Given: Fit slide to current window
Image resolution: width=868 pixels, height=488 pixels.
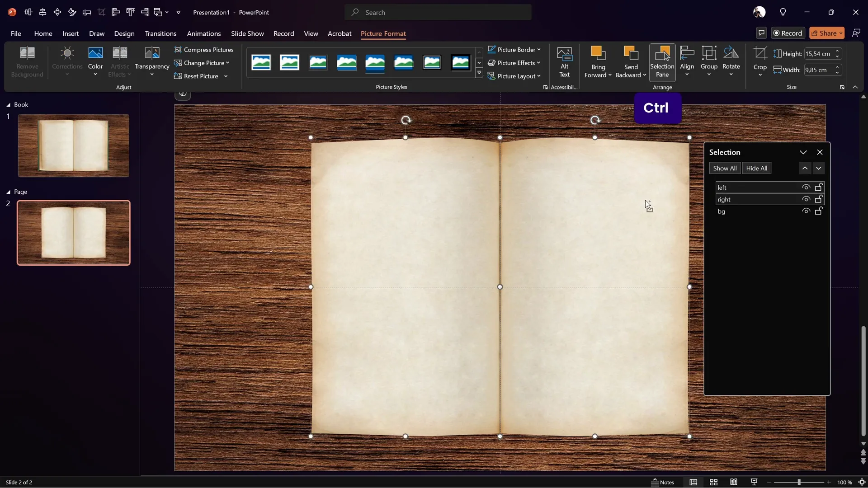Looking at the screenshot, I should (x=862, y=482).
